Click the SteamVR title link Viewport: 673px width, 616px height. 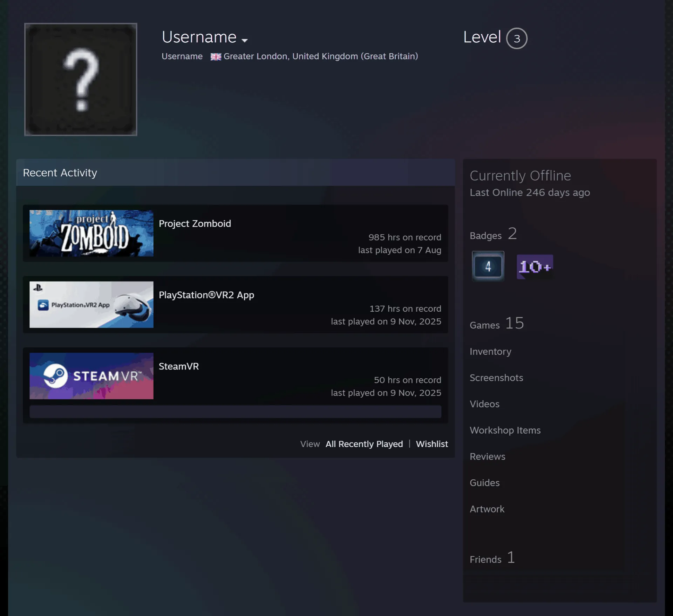pos(179,366)
